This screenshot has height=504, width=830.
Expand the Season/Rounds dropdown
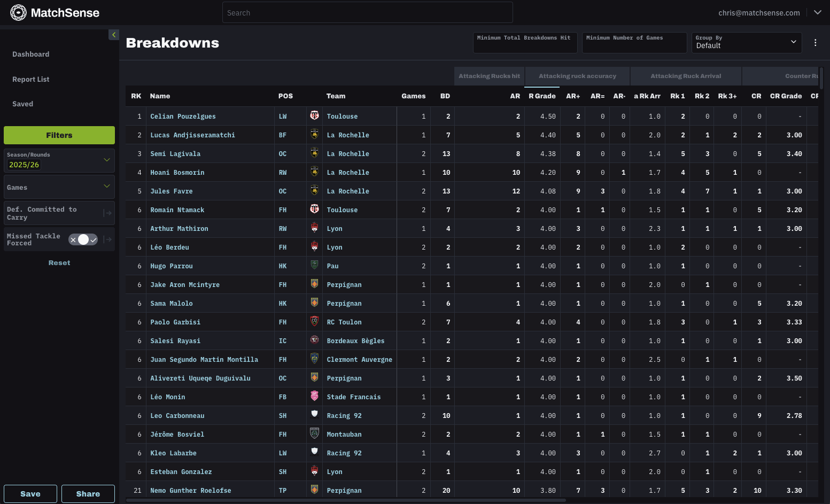pyautogui.click(x=106, y=160)
